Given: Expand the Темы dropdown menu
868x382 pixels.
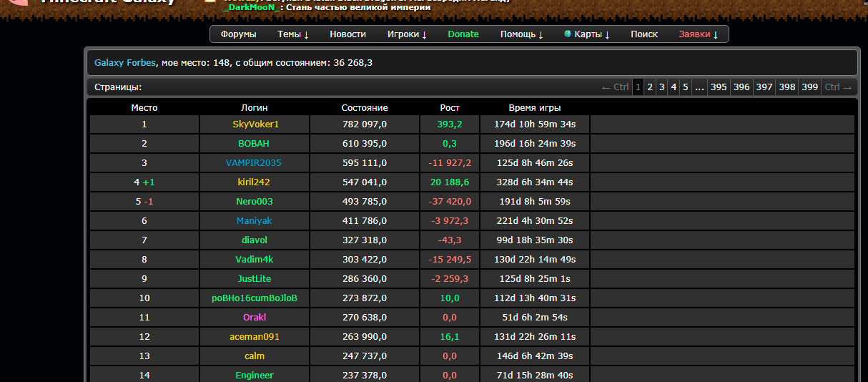Looking at the screenshot, I should pos(293,34).
